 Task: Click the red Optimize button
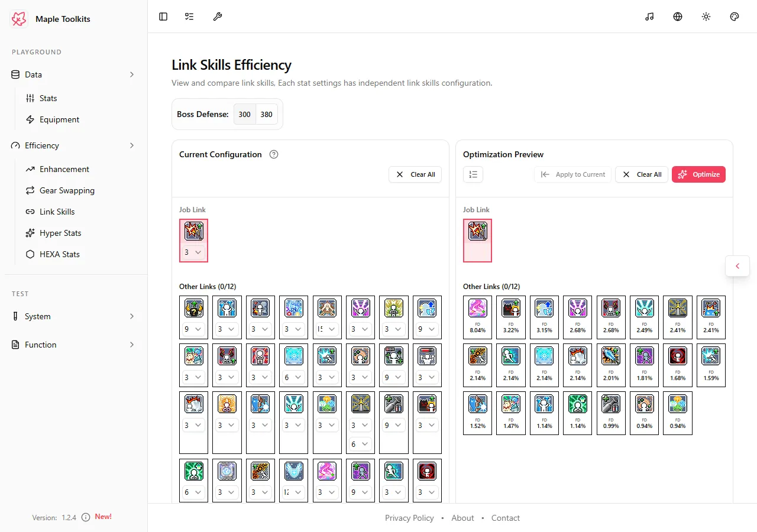click(698, 174)
